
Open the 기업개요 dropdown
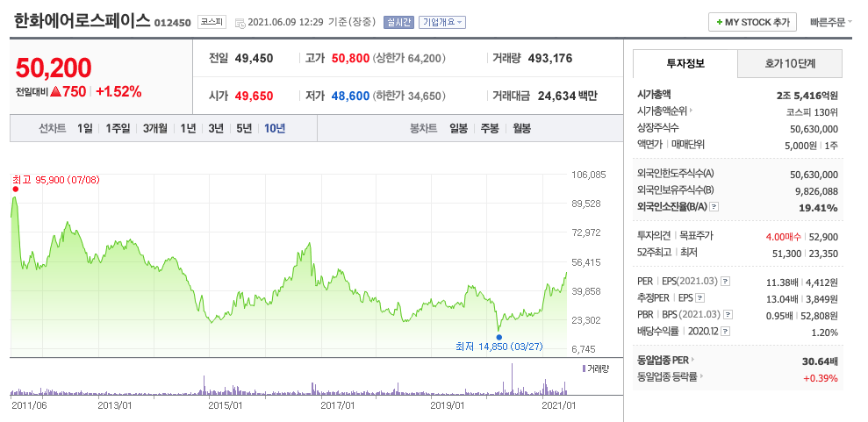click(x=441, y=22)
